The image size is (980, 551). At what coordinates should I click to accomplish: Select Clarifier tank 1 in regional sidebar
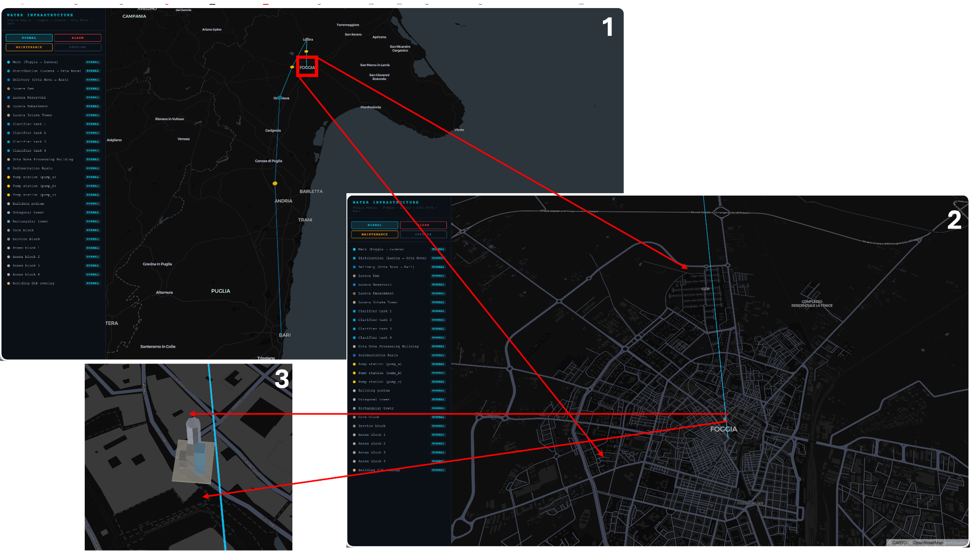pyautogui.click(x=53, y=124)
